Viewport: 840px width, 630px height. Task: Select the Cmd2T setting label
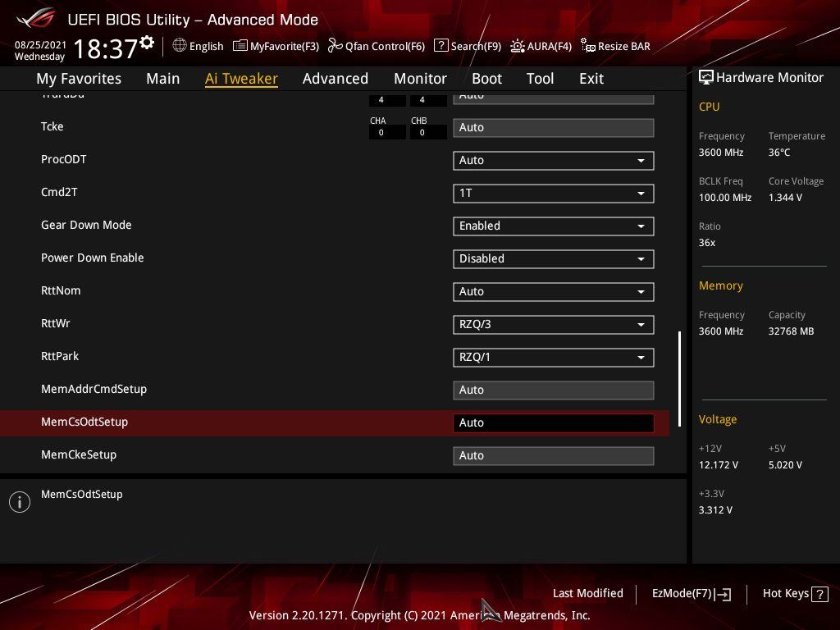tap(59, 192)
